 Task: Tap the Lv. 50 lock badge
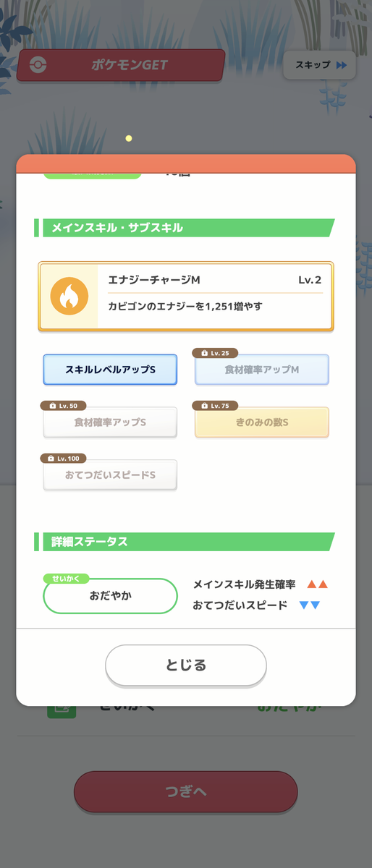[63, 406]
